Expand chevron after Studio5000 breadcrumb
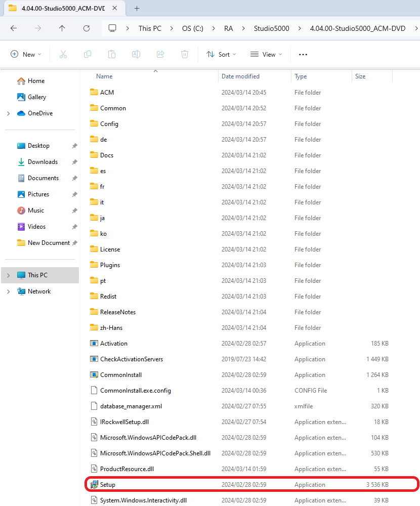Image resolution: width=420 pixels, height=506 pixels. point(300,28)
